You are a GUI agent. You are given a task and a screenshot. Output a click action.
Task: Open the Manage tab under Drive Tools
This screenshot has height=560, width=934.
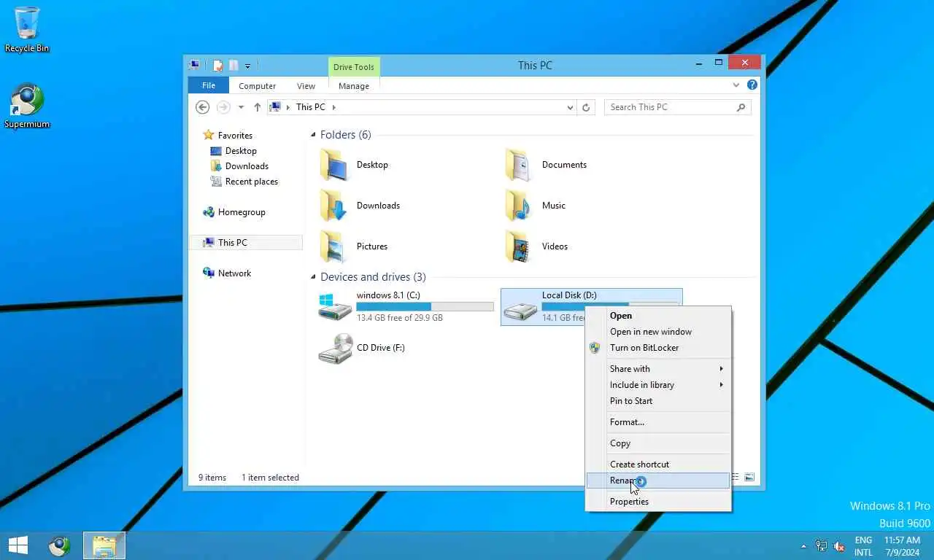coord(354,86)
